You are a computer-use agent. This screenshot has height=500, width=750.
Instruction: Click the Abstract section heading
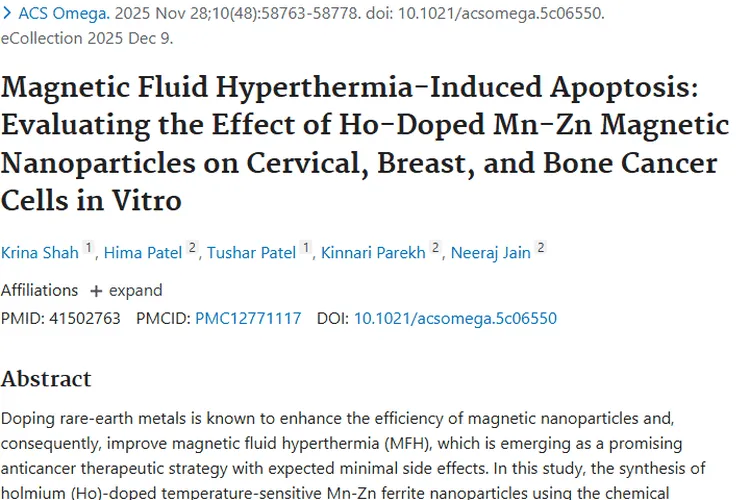(x=46, y=379)
